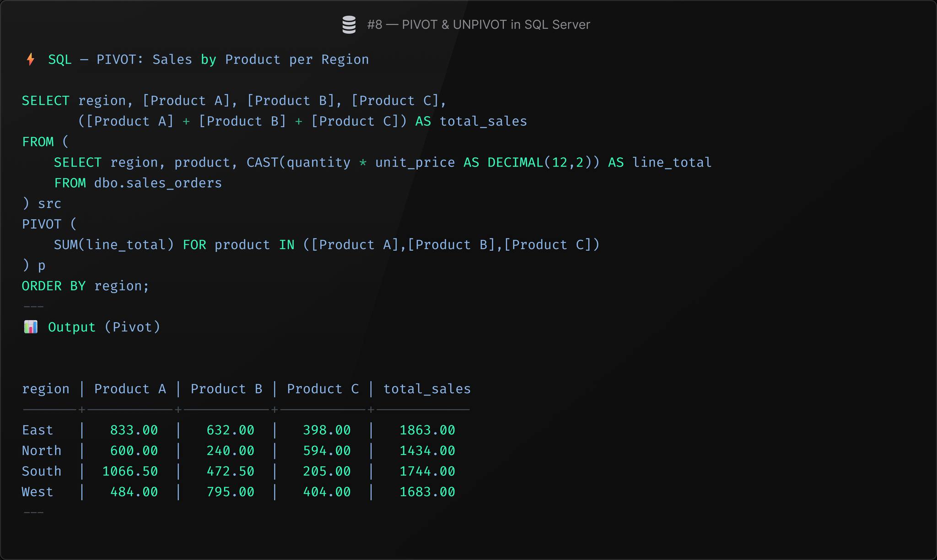The image size is (937, 560).
Task: Click North's Product B value 240.00
Action: [230, 451]
